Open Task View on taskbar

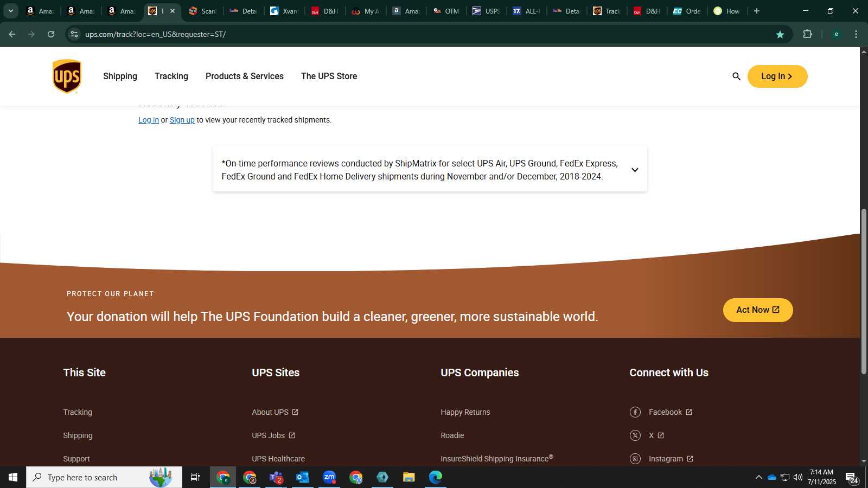point(195,477)
